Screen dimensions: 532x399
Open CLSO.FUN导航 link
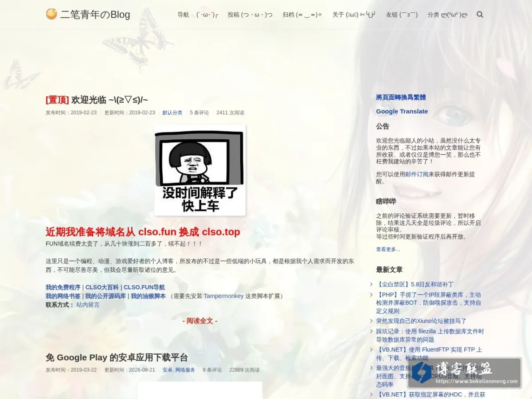pos(144,287)
